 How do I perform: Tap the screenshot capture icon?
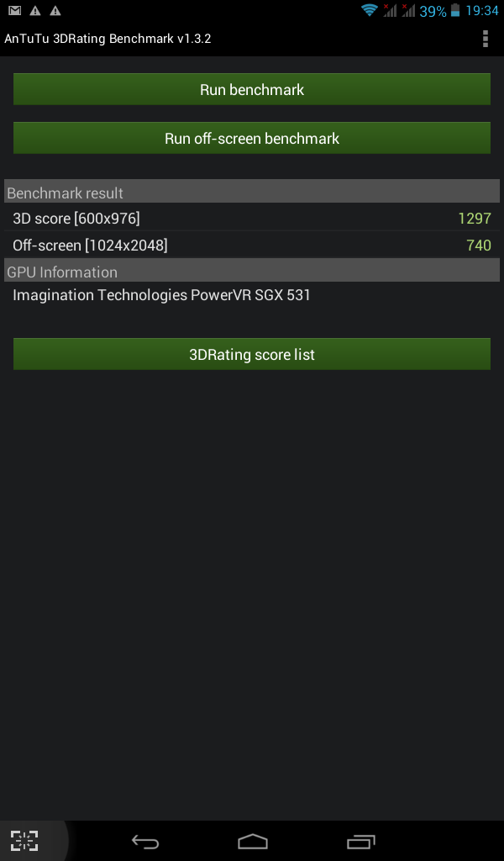[x=24, y=840]
